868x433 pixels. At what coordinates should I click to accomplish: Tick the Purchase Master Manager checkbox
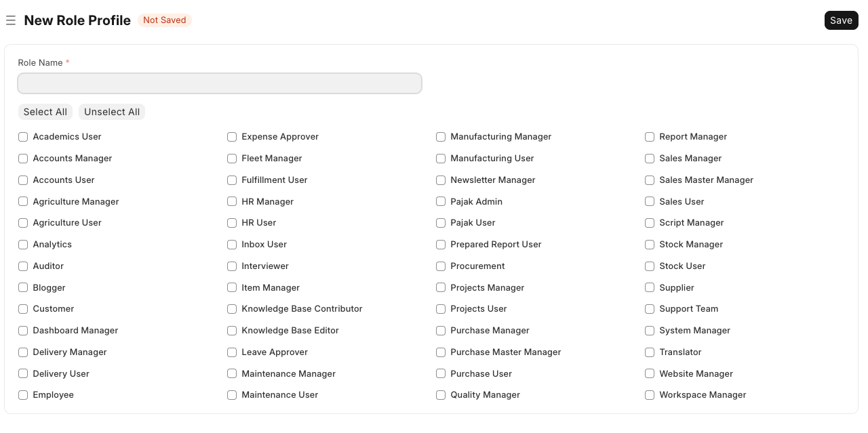point(441,352)
